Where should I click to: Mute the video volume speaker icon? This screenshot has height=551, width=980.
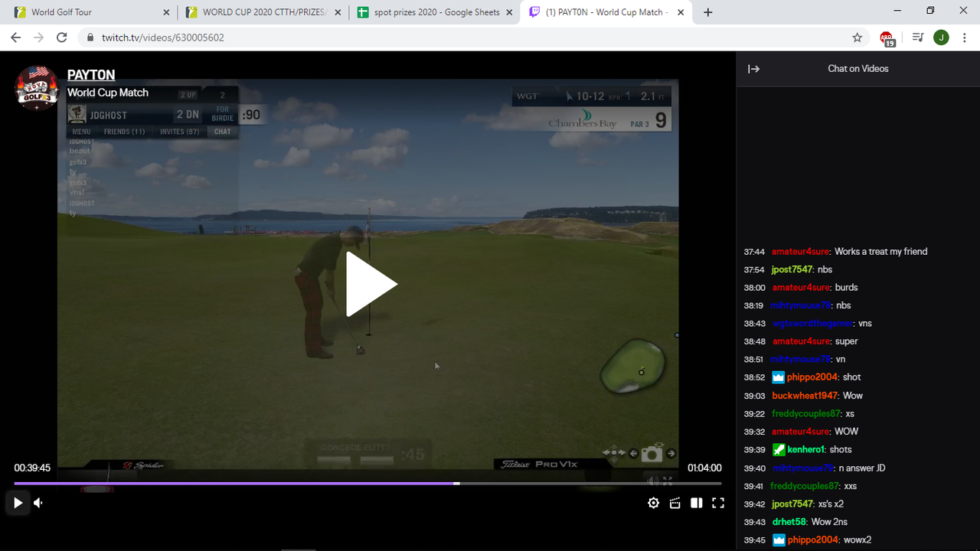(x=38, y=503)
